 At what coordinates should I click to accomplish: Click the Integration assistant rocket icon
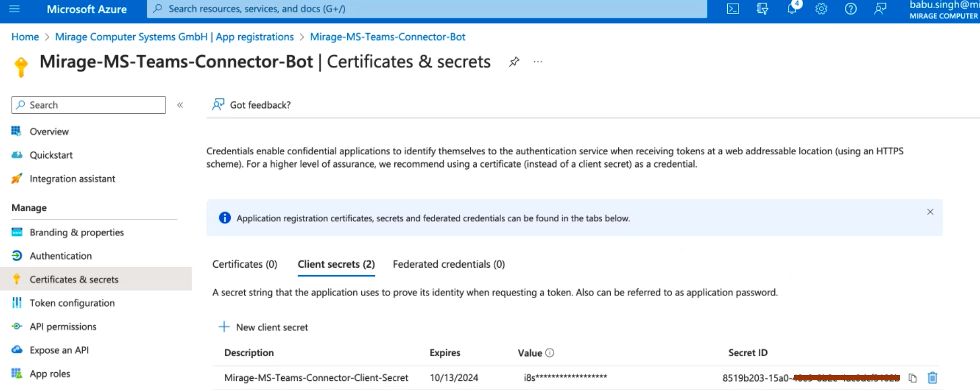point(17,178)
